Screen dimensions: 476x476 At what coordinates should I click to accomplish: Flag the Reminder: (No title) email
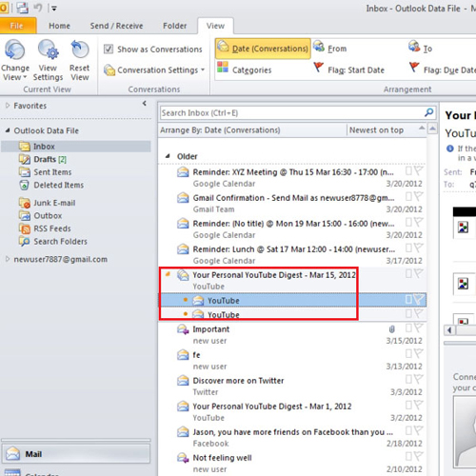419,223
